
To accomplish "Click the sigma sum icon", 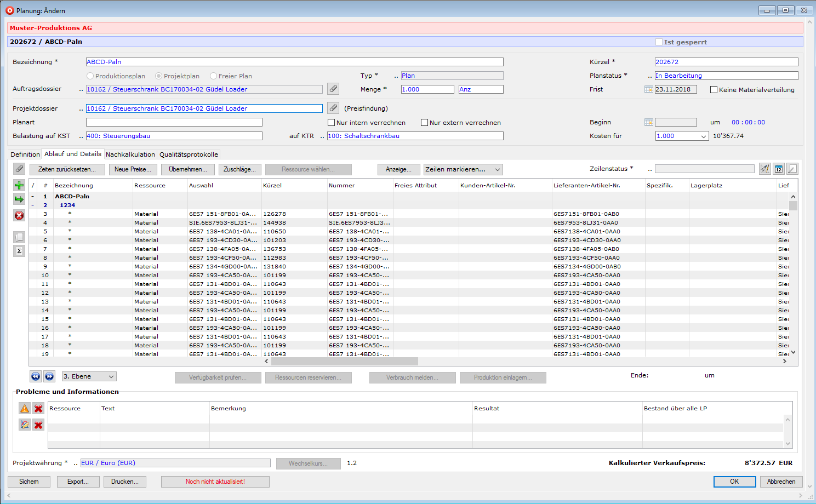I will coord(19,251).
